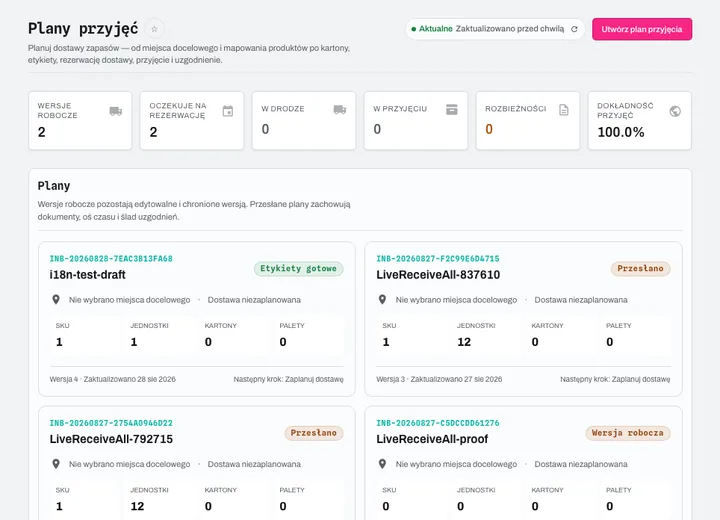Click Utwórz plan przyjęcia button

pos(642,29)
